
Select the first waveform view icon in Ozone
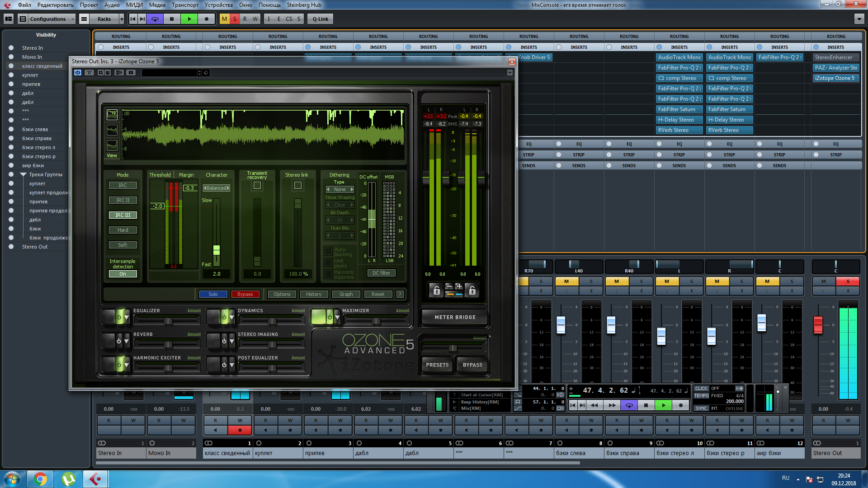(x=112, y=115)
